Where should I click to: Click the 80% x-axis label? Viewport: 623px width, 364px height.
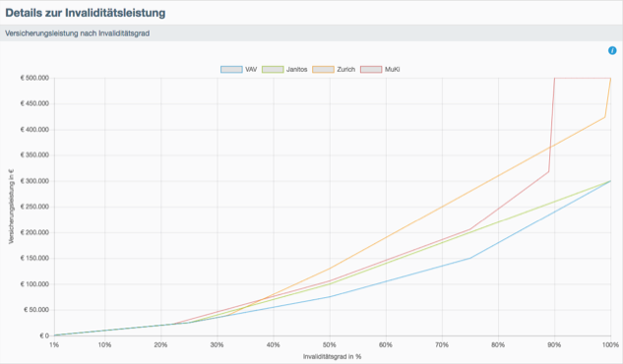[x=498, y=345]
